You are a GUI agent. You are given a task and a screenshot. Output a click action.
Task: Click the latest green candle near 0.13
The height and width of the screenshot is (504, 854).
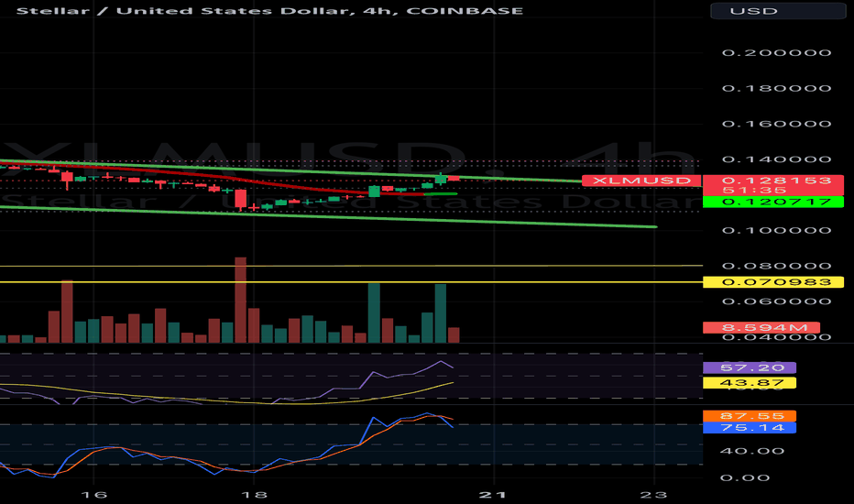tap(440, 179)
